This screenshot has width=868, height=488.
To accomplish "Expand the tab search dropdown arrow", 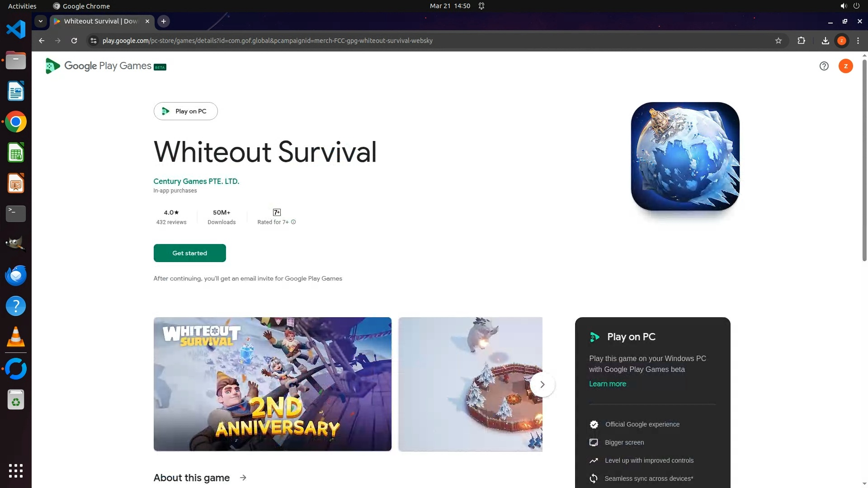I will 41,21.
